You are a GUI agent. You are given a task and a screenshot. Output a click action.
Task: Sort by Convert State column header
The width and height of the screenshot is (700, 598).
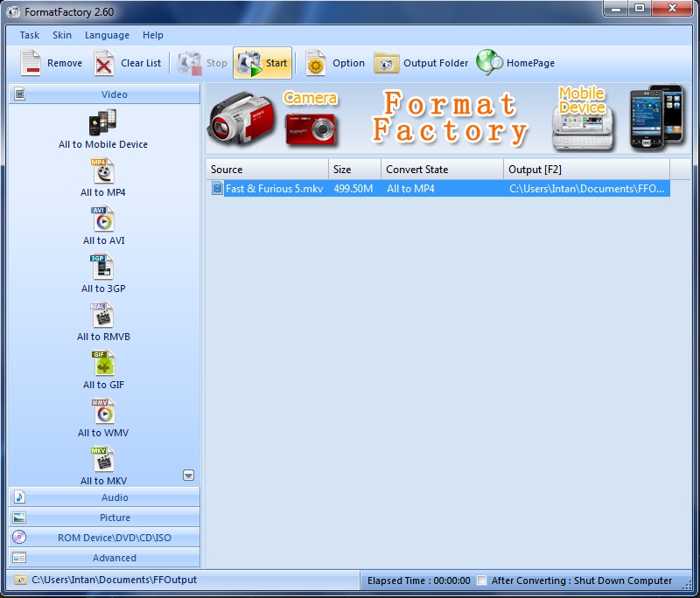[x=443, y=170]
